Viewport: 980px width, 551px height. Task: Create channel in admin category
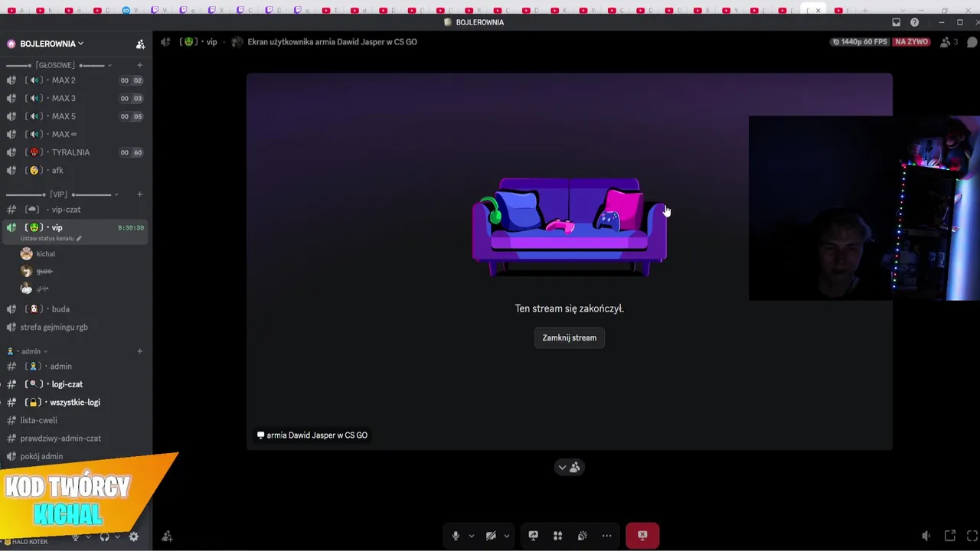[x=139, y=351]
